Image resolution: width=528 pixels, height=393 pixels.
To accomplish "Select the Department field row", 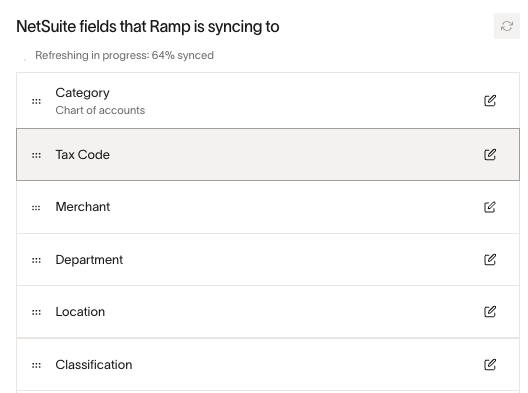I will 268,259.
